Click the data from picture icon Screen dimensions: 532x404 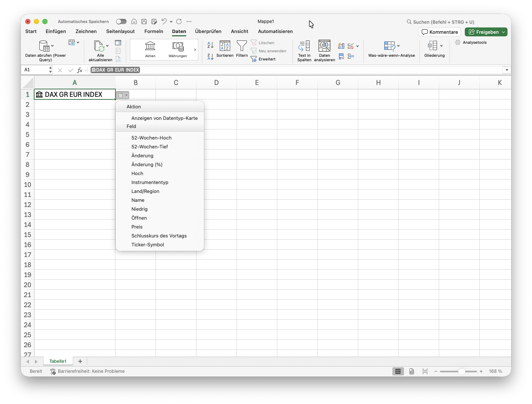pos(72,43)
